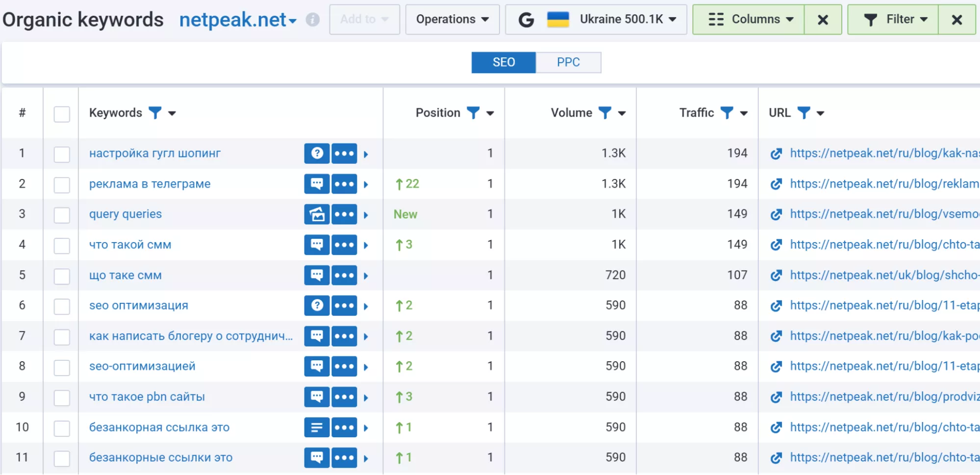
Task: Open the Operations dropdown
Action: point(452,20)
